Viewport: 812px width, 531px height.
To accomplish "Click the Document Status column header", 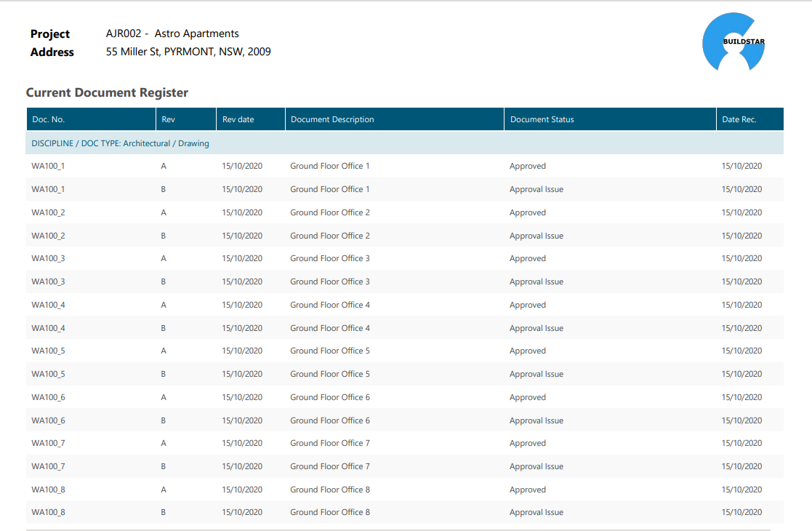I will [x=610, y=119].
